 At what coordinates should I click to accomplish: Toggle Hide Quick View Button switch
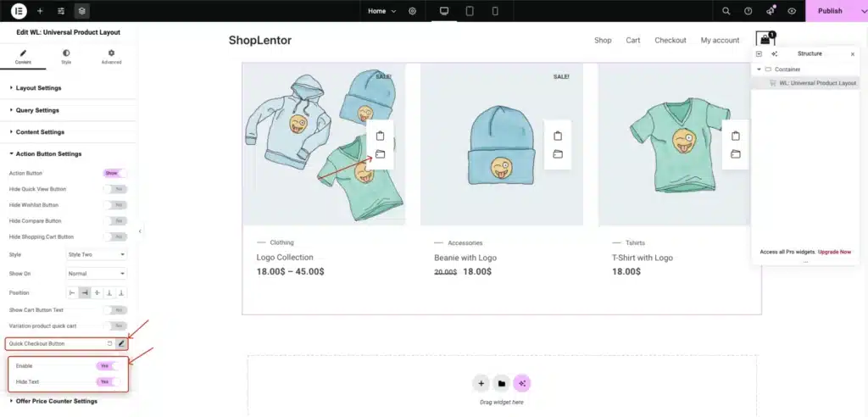[x=115, y=189]
